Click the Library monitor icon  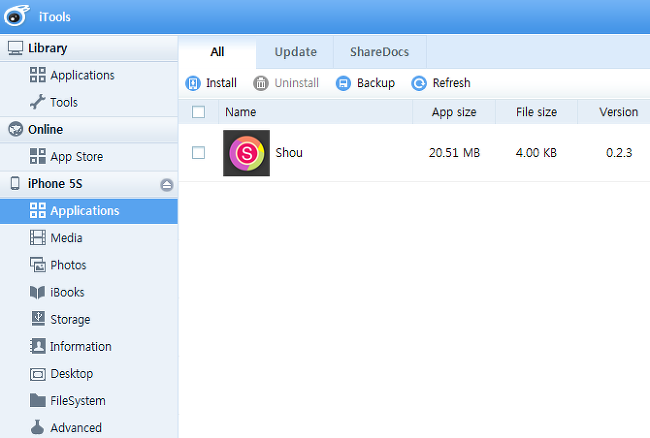pos(15,48)
